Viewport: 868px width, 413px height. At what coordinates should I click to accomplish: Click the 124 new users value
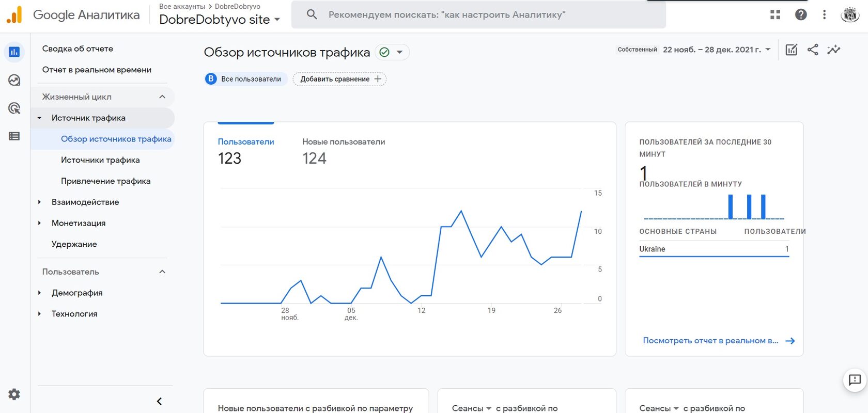pyautogui.click(x=315, y=158)
